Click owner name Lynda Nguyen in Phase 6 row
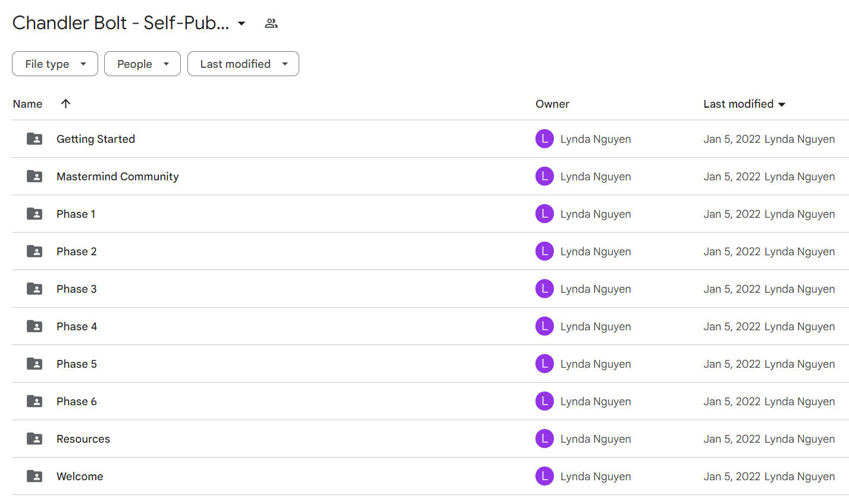 point(596,402)
